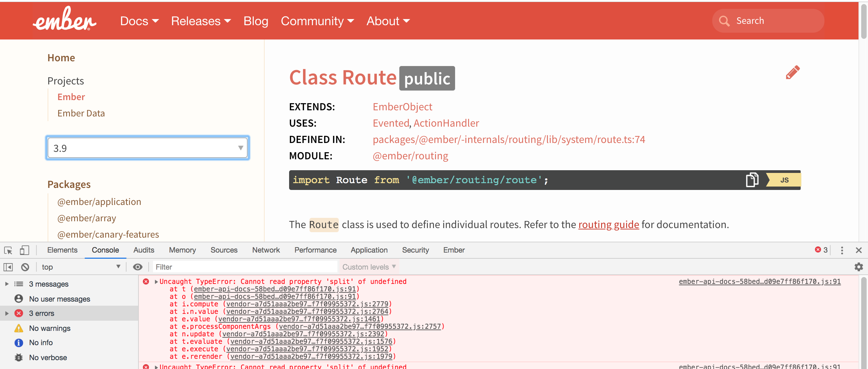The height and width of the screenshot is (369, 868).
Task: Click the pencil edit icon beside Class Route
Action: 792,73
